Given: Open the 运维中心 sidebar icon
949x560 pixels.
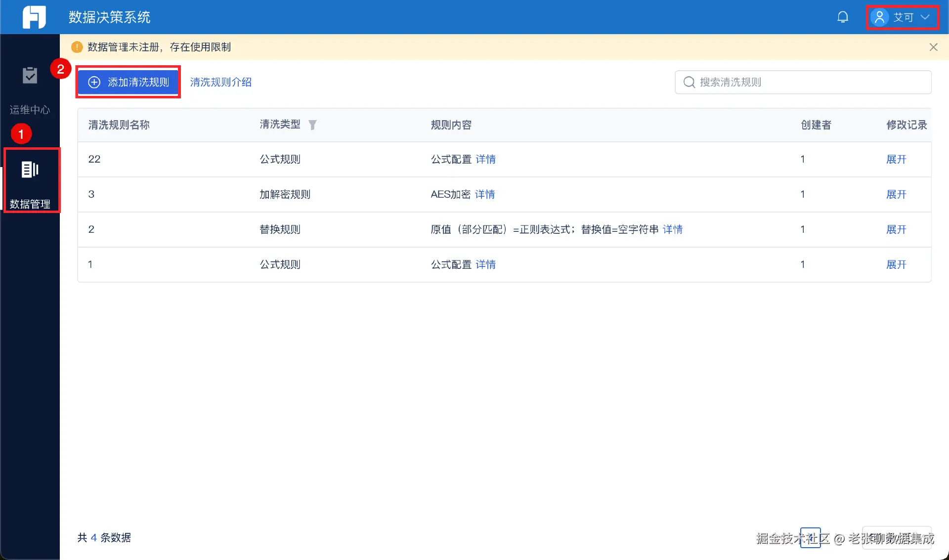Looking at the screenshot, I should tap(30, 76).
